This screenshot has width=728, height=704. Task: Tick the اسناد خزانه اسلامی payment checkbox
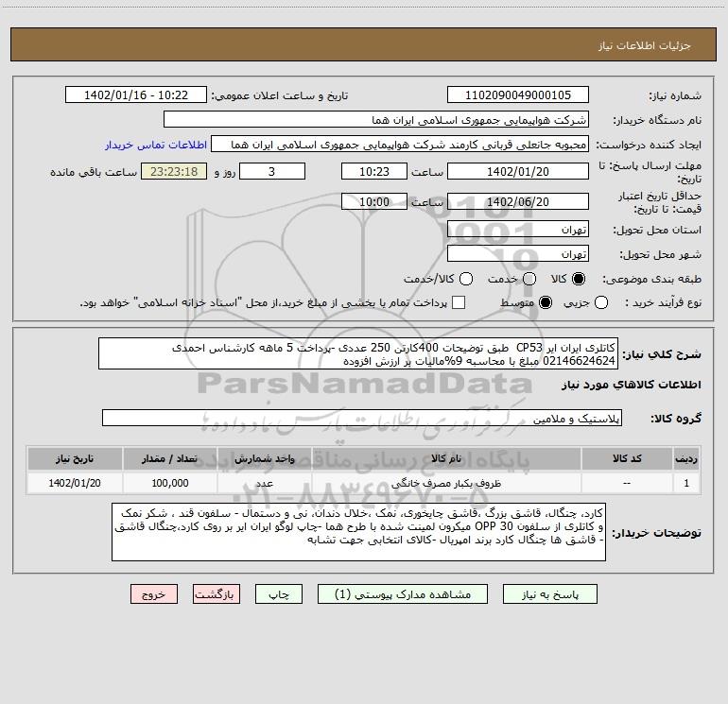tap(459, 302)
